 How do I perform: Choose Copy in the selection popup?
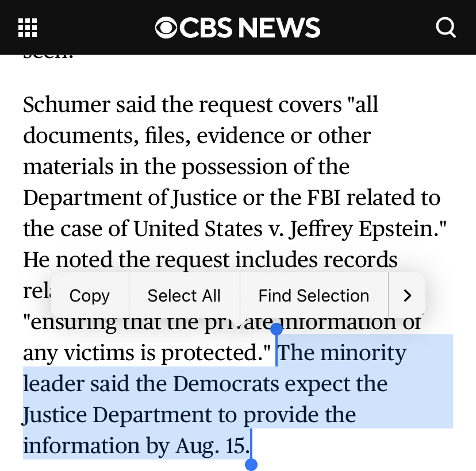(x=90, y=295)
